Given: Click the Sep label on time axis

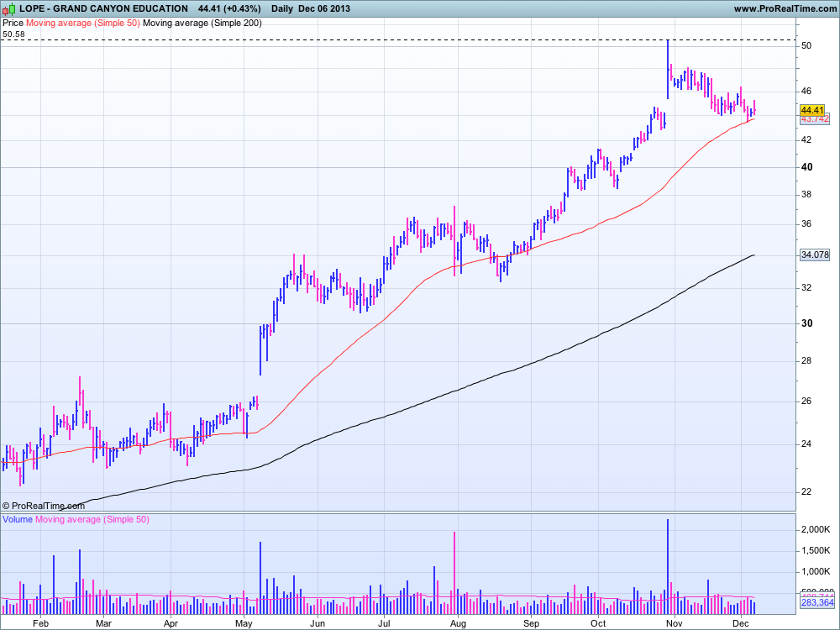Looking at the screenshot, I should coord(532,623).
